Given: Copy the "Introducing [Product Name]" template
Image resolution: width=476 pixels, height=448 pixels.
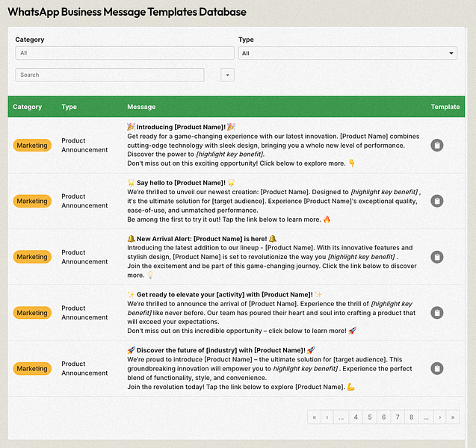Looking at the screenshot, I should tap(437, 146).
